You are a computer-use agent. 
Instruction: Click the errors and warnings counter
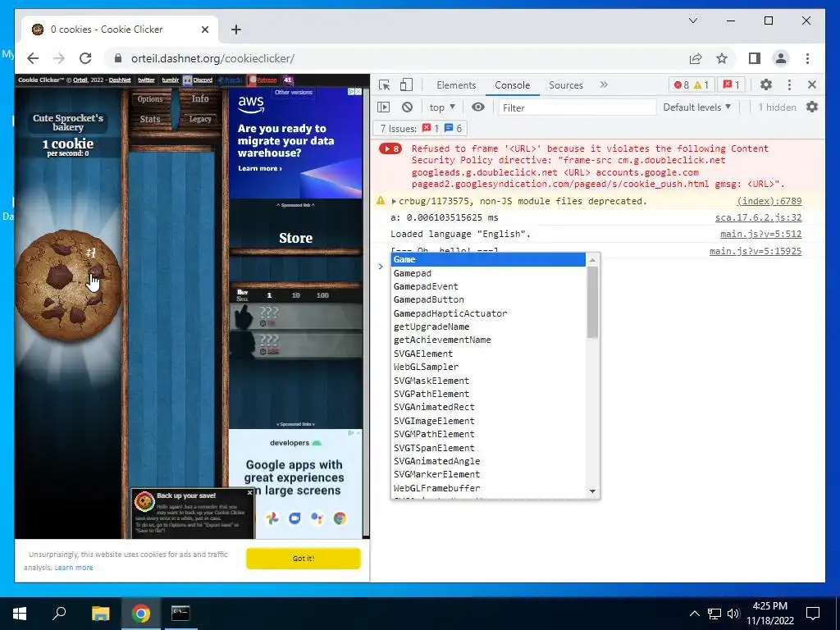tap(692, 85)
